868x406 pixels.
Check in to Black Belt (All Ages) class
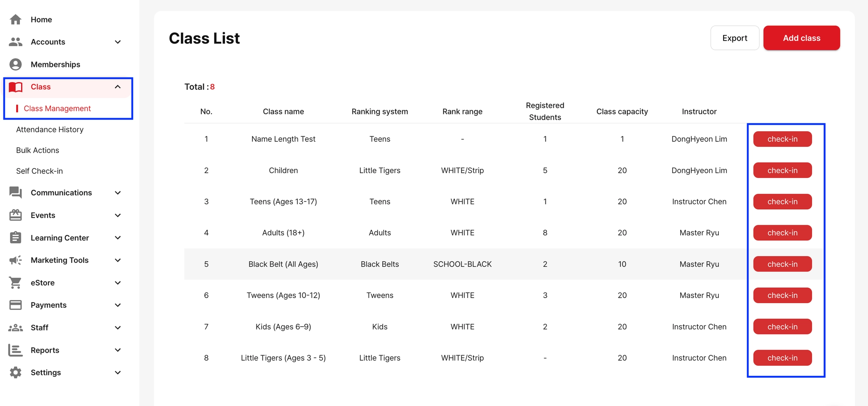click(782, 264)
